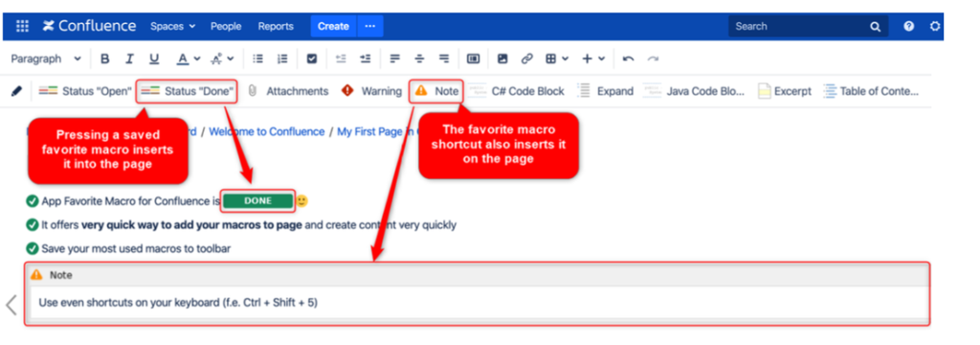
Task: Insert the Excerpt favorite macro
Action: 785,91
